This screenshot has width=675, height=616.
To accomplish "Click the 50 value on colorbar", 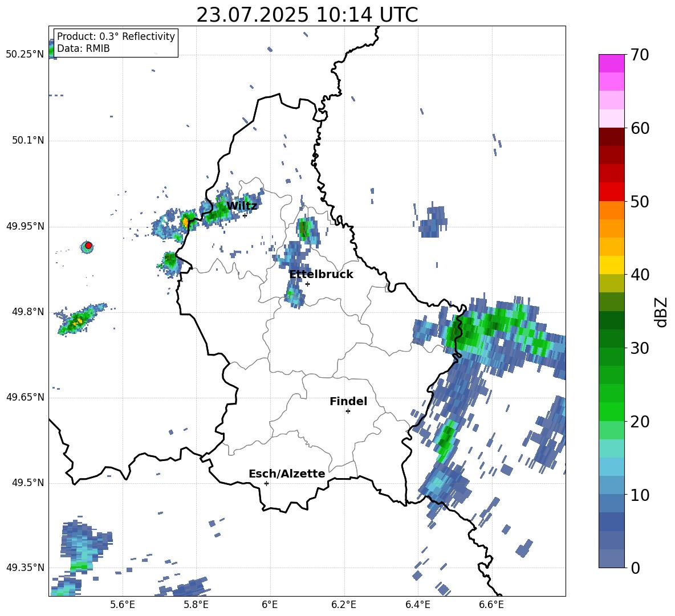I will 640,201.
